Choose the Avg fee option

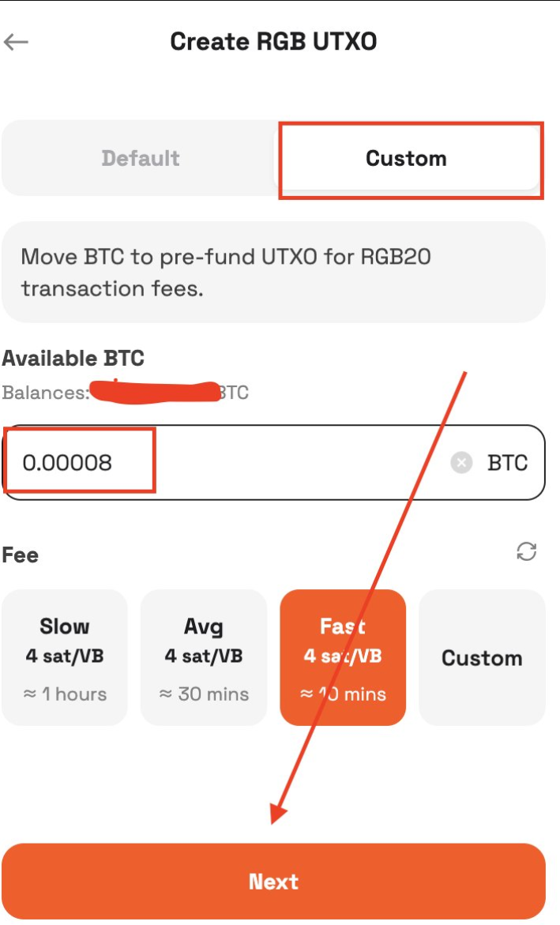[204, 658]
